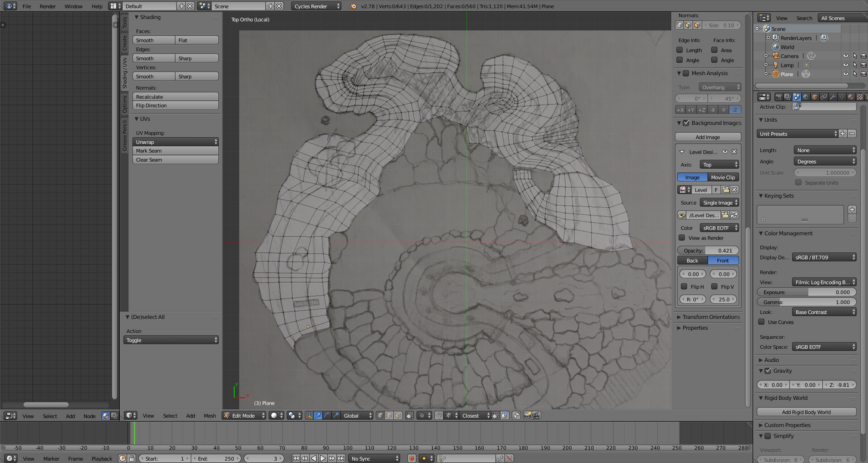868x463 pixels.
Task: Click the Mark Seam button
Action: coord(175,151)
